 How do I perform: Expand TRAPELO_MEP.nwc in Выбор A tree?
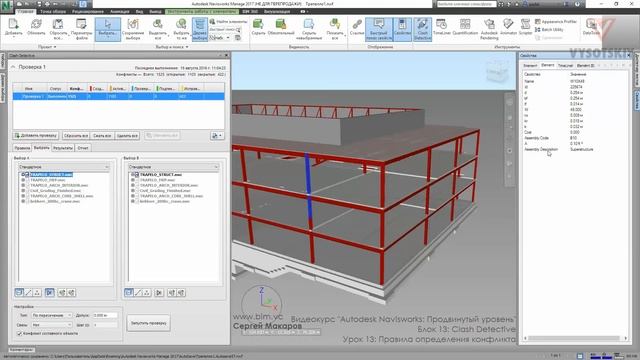pyautogui.click(x=23, y=180)
